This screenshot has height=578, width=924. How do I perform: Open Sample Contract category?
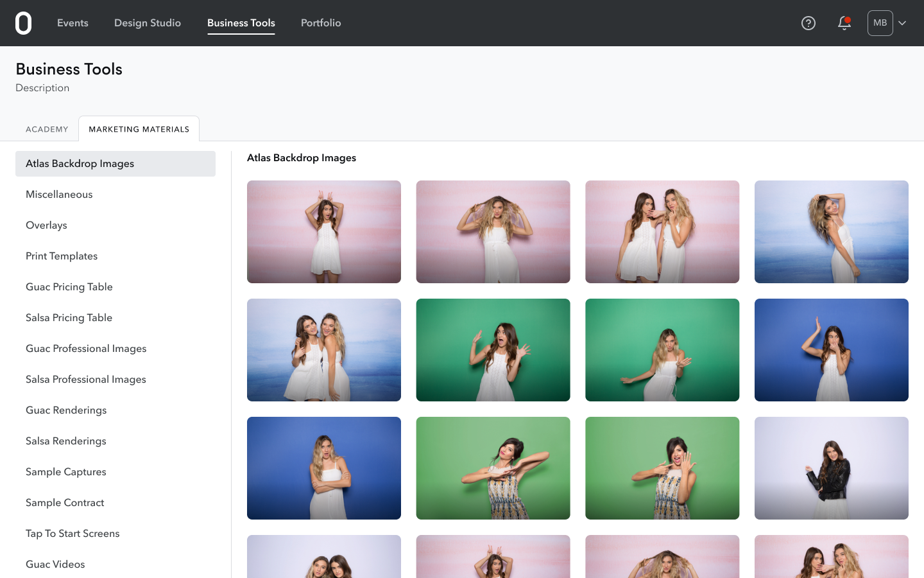point(116,503)
